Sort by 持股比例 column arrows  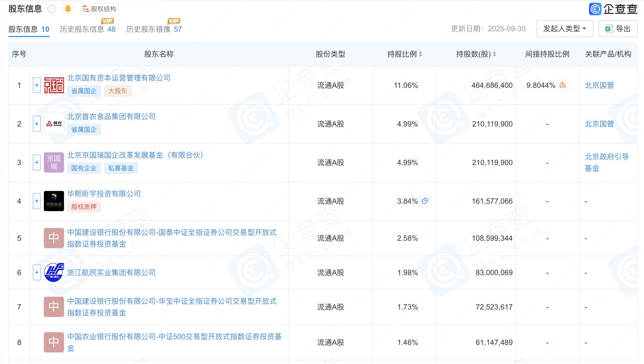pos(421,54)
